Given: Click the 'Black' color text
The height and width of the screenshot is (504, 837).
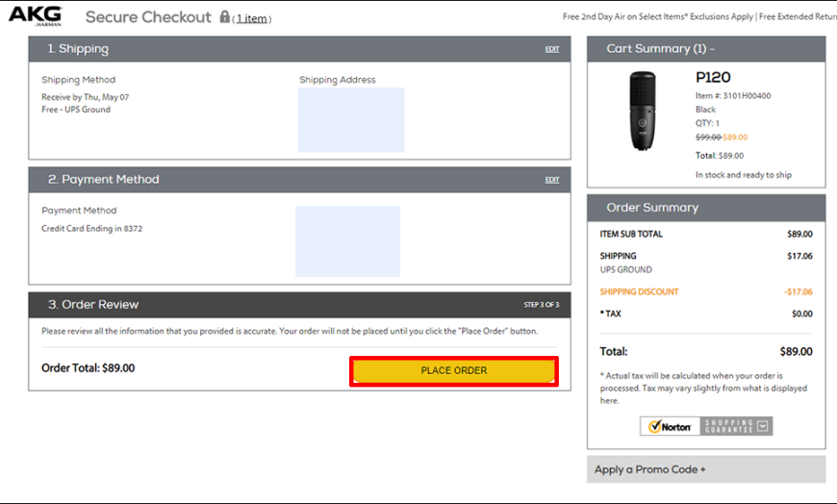Looking at the screenshot, I should [706, 110].
